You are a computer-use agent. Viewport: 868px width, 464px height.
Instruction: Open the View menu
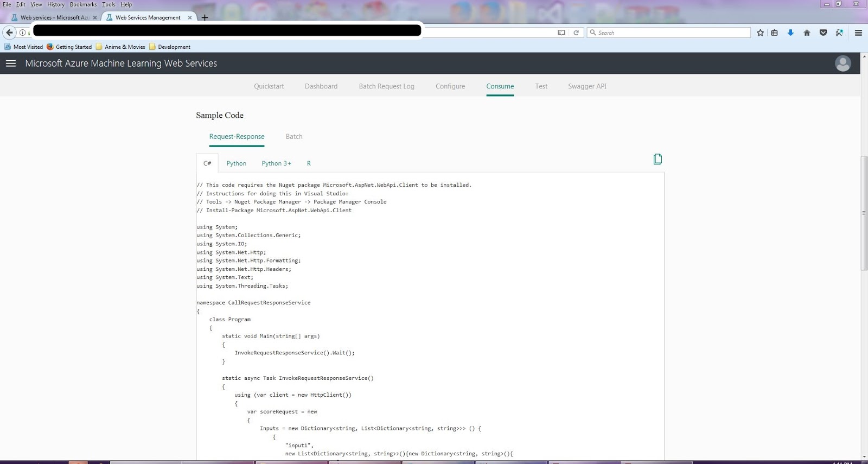tap(36, 4)
